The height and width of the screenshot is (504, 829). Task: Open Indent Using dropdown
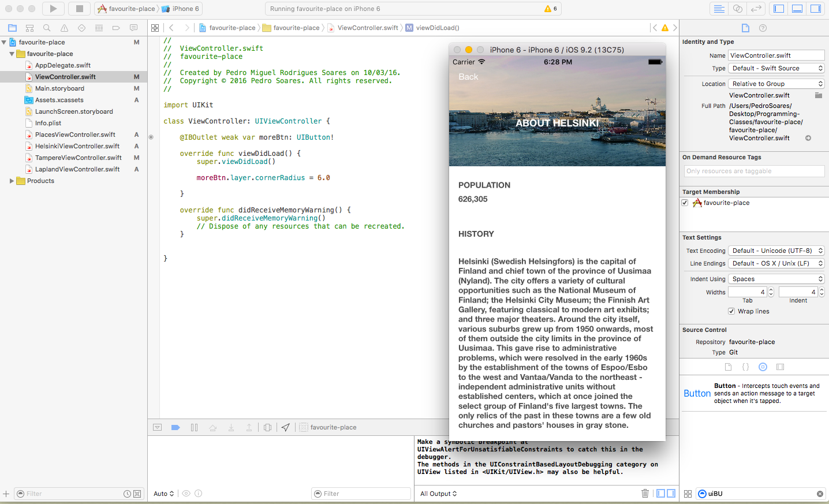(776, 279)
